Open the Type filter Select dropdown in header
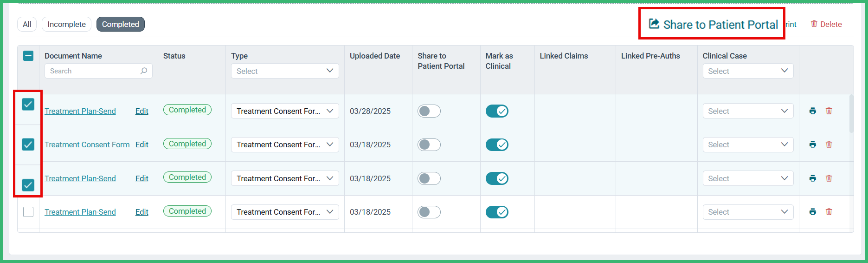 285,71
